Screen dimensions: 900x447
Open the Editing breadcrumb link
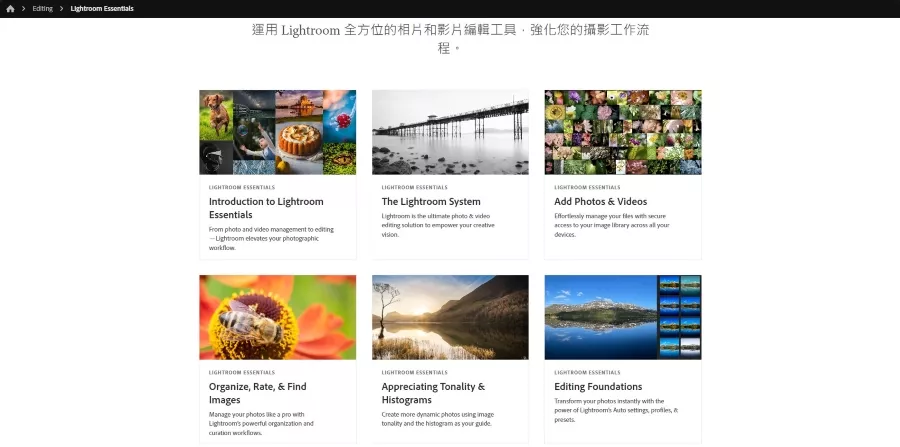pos(42,9)
